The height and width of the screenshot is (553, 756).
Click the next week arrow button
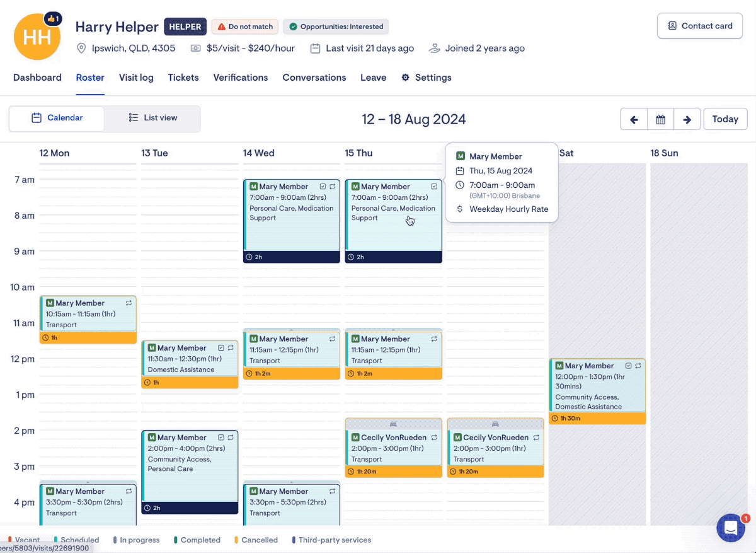point(687,119)
